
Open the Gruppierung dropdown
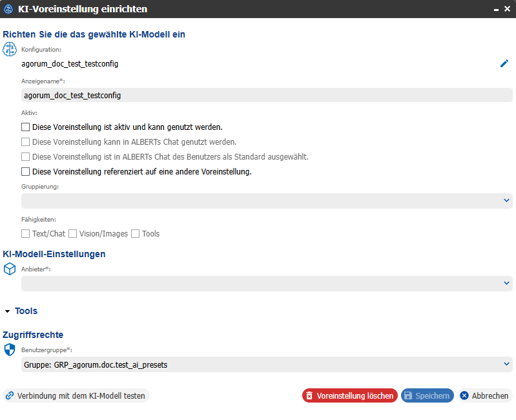click(267, 201)
